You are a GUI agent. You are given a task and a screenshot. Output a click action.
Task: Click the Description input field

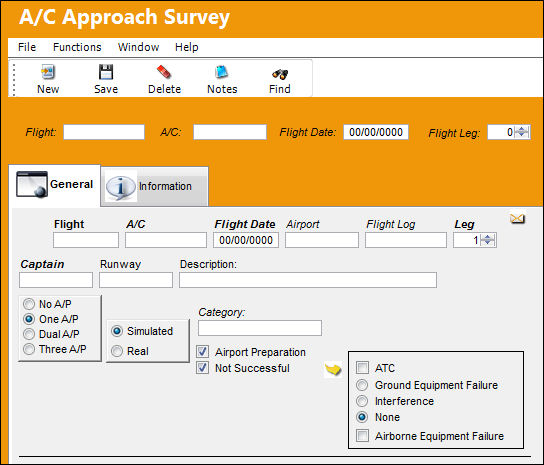coord(308,280)
